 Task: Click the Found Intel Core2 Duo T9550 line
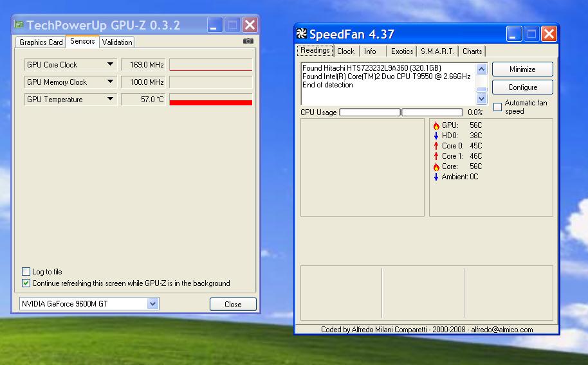386,76
